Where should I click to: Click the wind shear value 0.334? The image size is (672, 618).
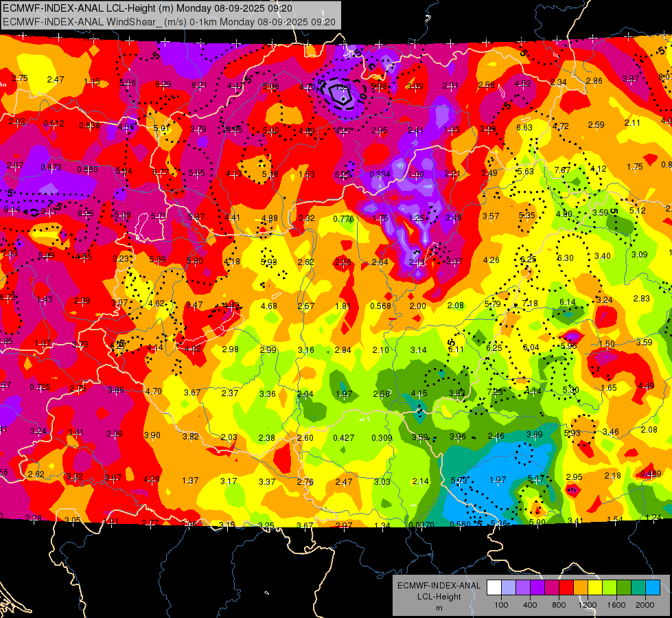[x=380, y=174]
